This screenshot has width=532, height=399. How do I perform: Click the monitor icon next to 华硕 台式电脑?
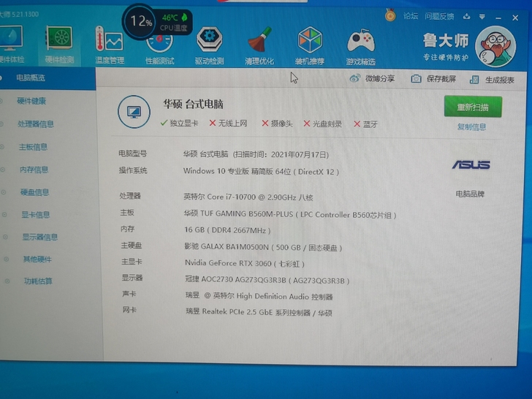coord(134,112)
